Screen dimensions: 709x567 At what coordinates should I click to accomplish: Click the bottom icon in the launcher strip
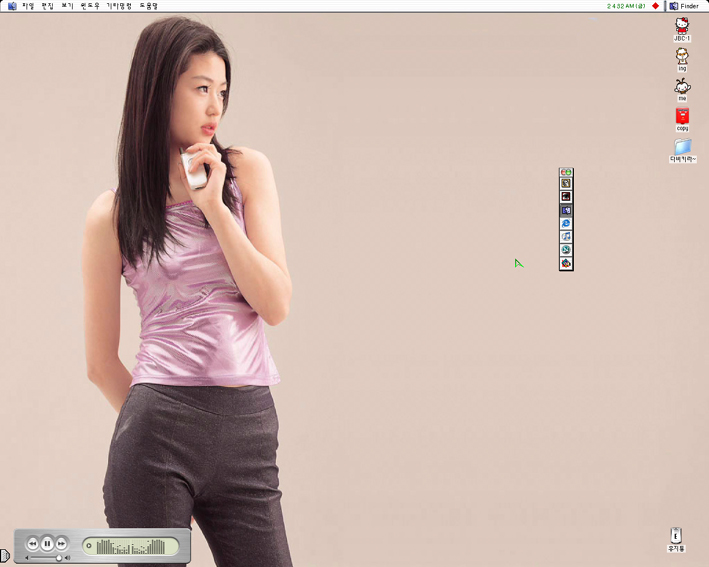[x=566, y=263]
